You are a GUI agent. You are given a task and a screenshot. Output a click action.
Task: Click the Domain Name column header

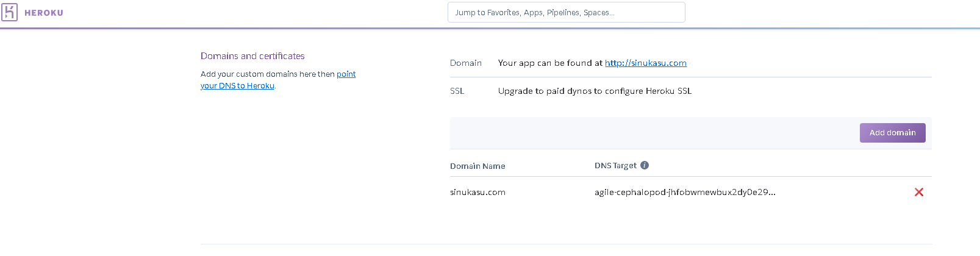click(477, 166)
